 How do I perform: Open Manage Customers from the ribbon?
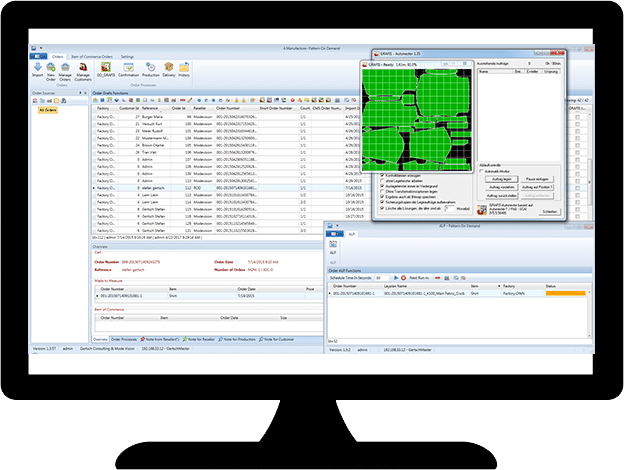point(83,70)
